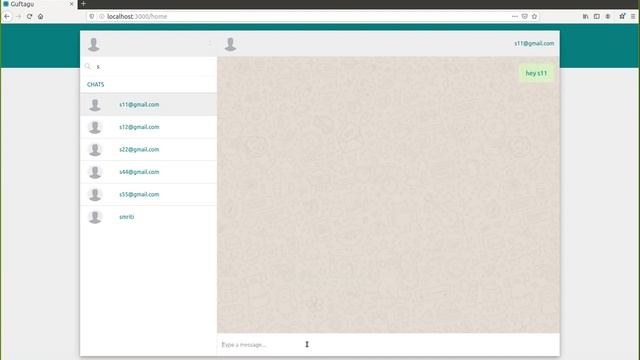The height and width of the screenshot is (360, 640).
Task: Open chat with s12@gmail.com
Action: tap(149, 127)
